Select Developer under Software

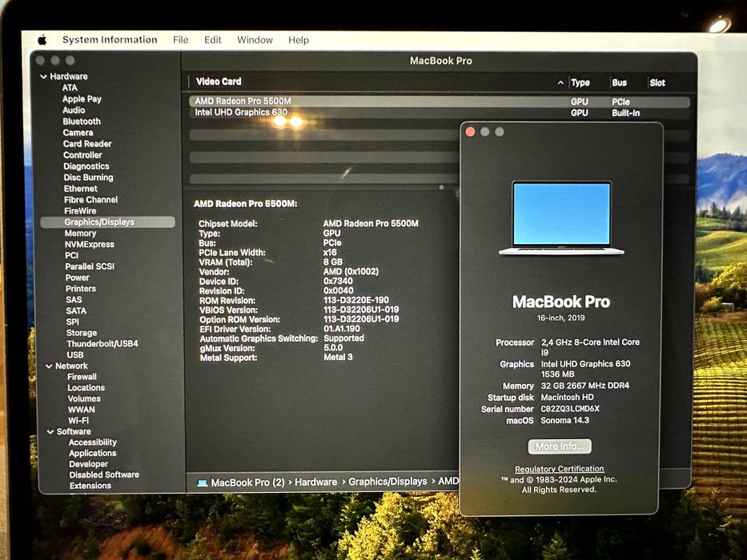pos(89,464)
